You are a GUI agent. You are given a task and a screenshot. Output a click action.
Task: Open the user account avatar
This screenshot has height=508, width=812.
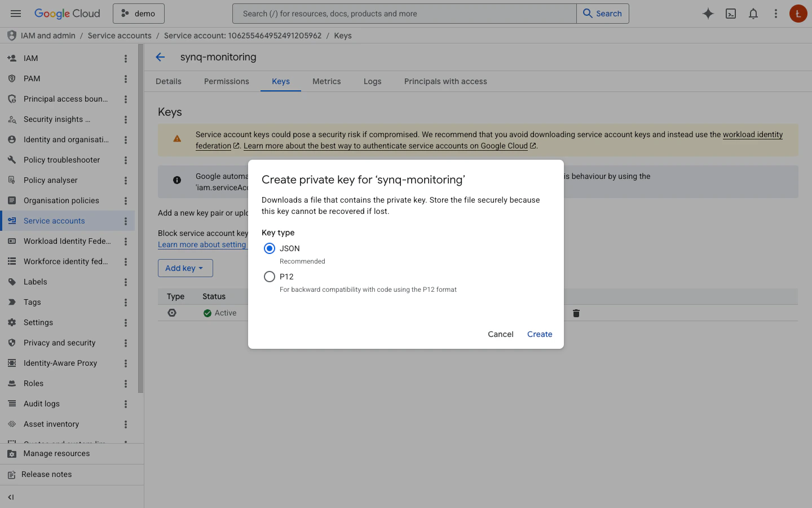(x=798, y=14)
